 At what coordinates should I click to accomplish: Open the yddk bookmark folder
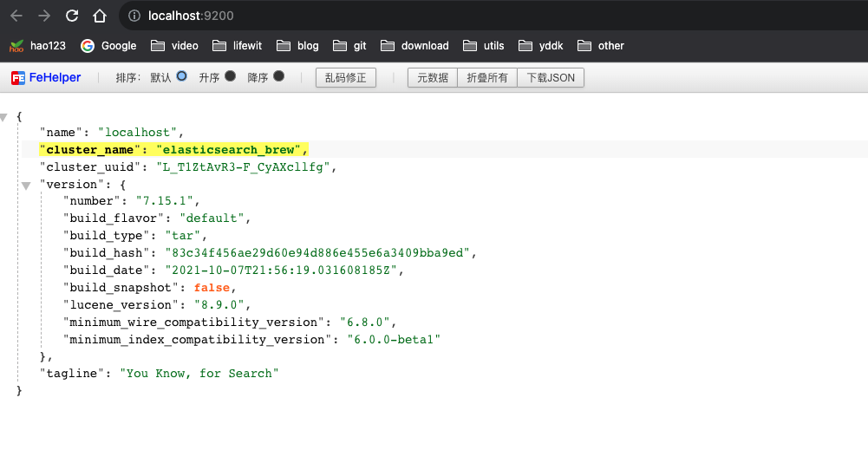pos(540,46)
